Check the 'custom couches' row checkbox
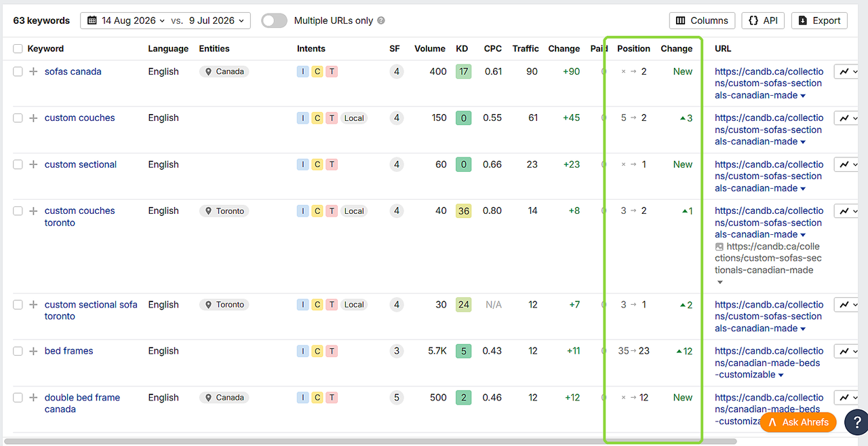The width and height of the screenshot is (868, 446). 18,118
